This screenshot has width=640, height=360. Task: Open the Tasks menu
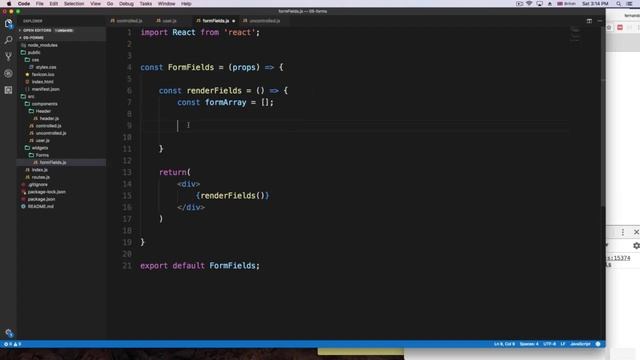[146, 4]
